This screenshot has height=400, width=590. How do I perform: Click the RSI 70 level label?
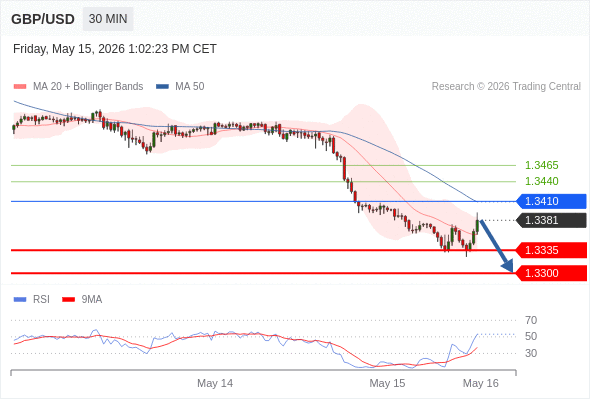pos(531,320)
